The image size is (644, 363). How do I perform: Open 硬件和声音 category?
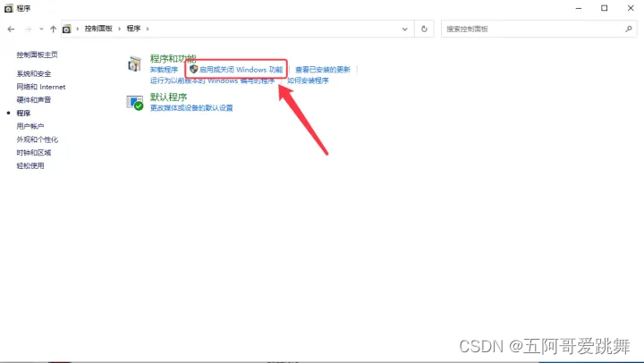[34, 100]
